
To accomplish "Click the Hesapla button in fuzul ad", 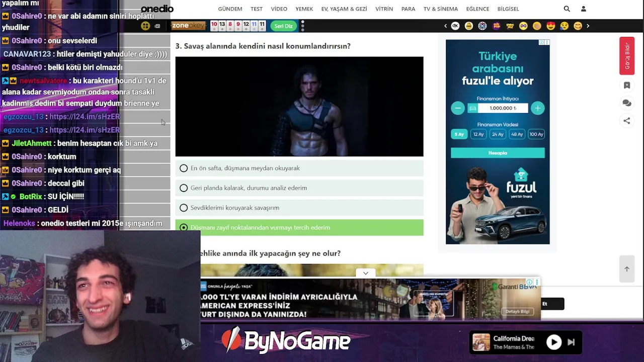I will click(x=498, y=153).
